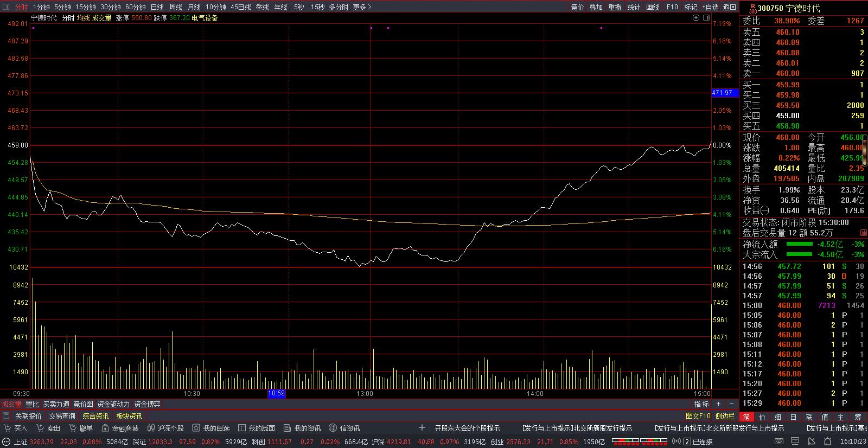Viewport: 868px width, 448px height.
Task: Open the 金融商城 store icon
Action: point(105,428)
